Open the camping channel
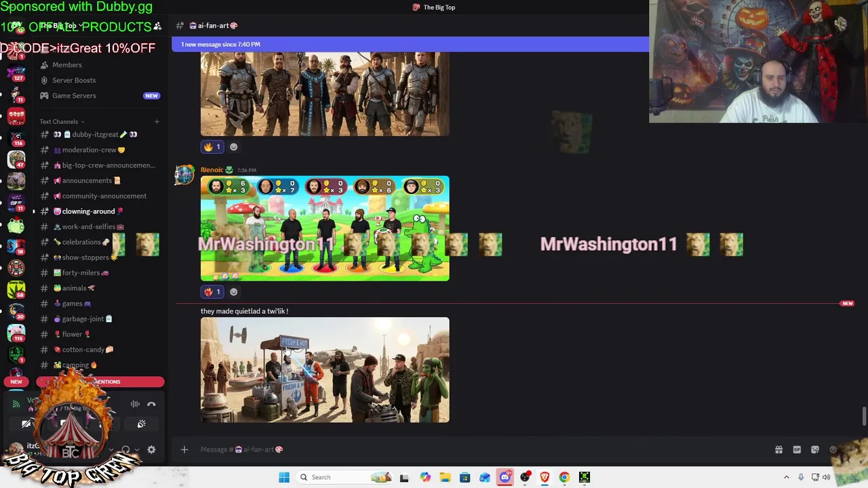 [x=75, y=365]
